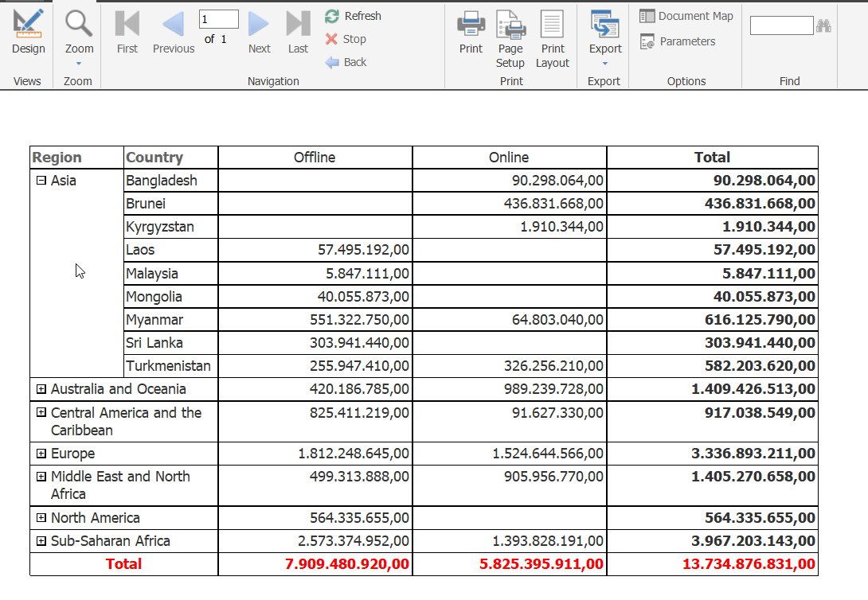Collapse the Asia region group
The height and width of the screenshot is (600, 868).
coord(41,181)
